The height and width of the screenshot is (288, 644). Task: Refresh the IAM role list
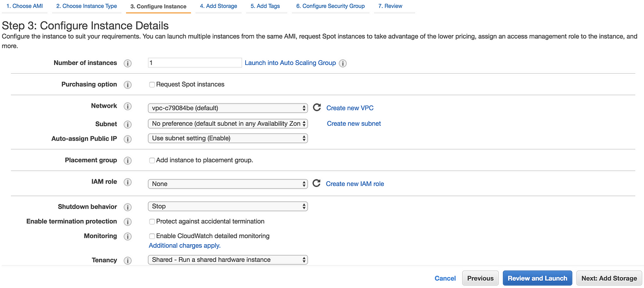click(x=317, y=183)
